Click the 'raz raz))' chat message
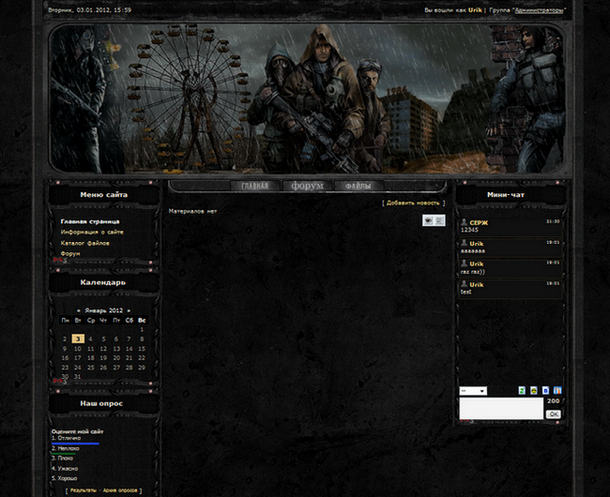 [473, 271]
